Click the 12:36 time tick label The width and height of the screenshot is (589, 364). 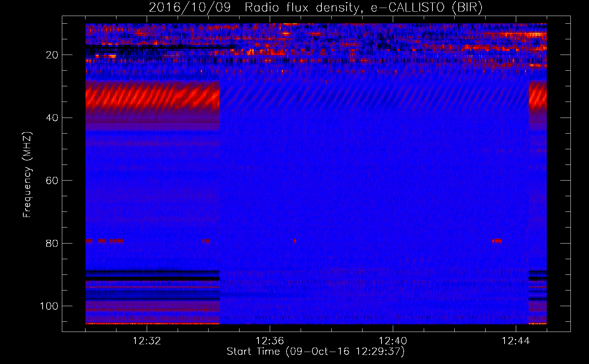(x=270, y=341)
